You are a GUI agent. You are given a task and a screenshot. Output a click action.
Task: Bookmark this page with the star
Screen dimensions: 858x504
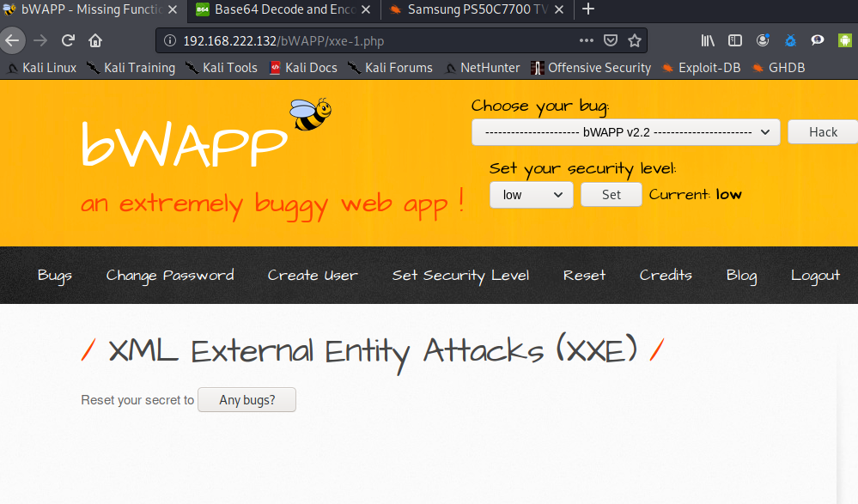point(634,40)
